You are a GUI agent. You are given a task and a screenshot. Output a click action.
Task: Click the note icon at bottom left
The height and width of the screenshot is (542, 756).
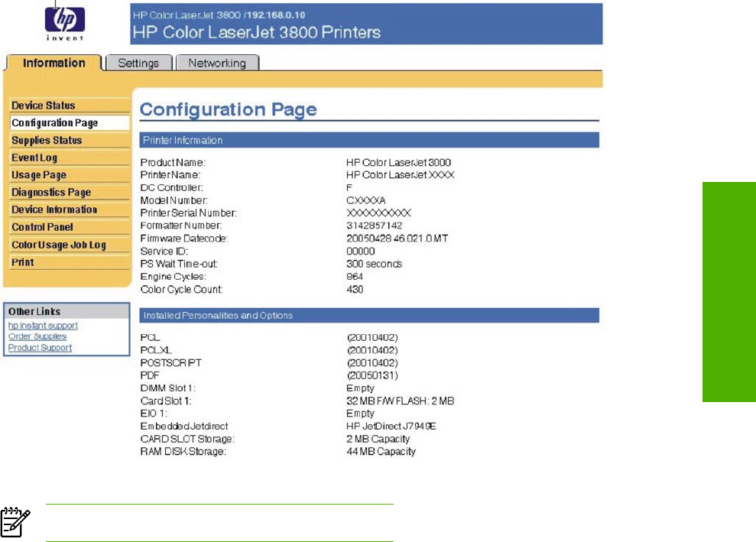point(15,522)
